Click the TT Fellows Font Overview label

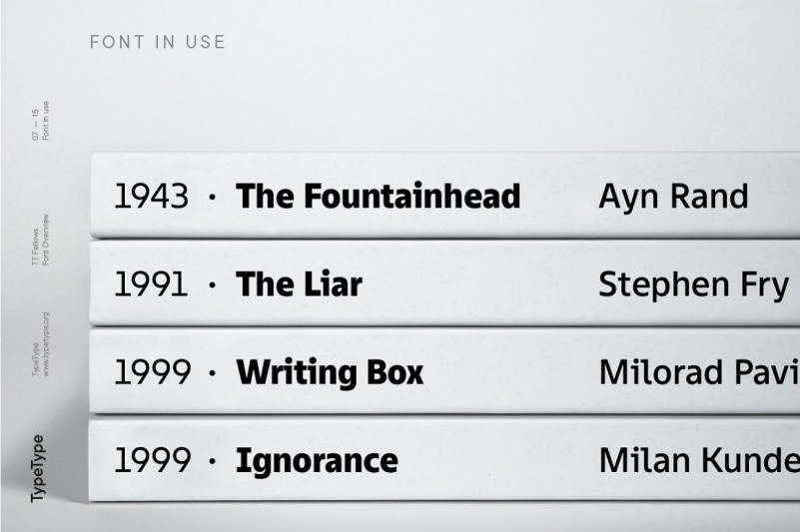tap(41, 240)
